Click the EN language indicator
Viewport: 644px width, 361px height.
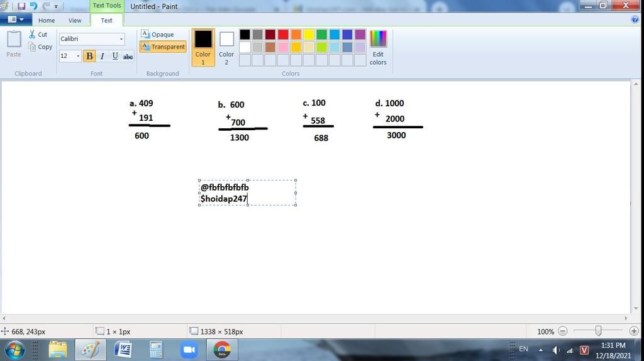pyautogui.click(x=523, y=349)
